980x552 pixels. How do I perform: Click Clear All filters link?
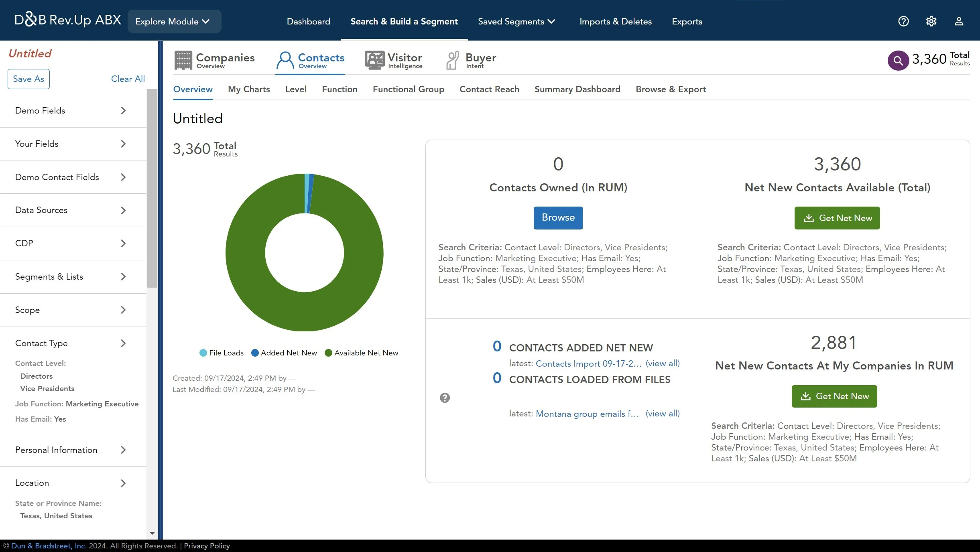pyautogui.click(x=128, y=79)
